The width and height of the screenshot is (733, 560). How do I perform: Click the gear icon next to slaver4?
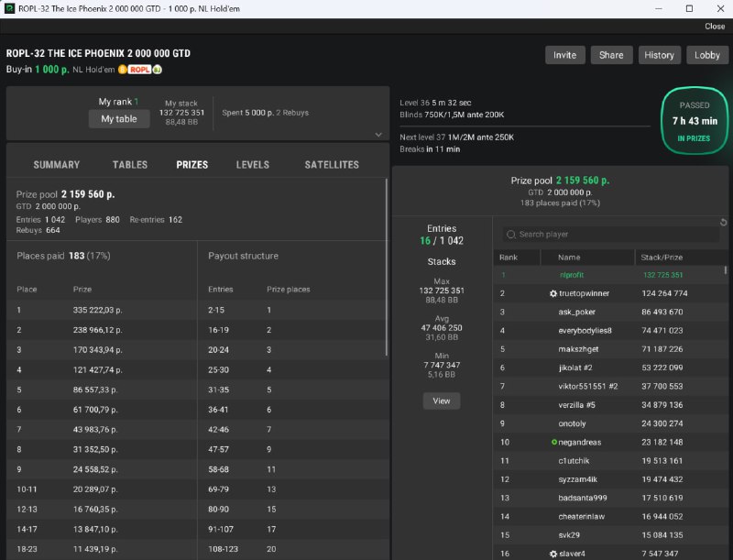552,554
